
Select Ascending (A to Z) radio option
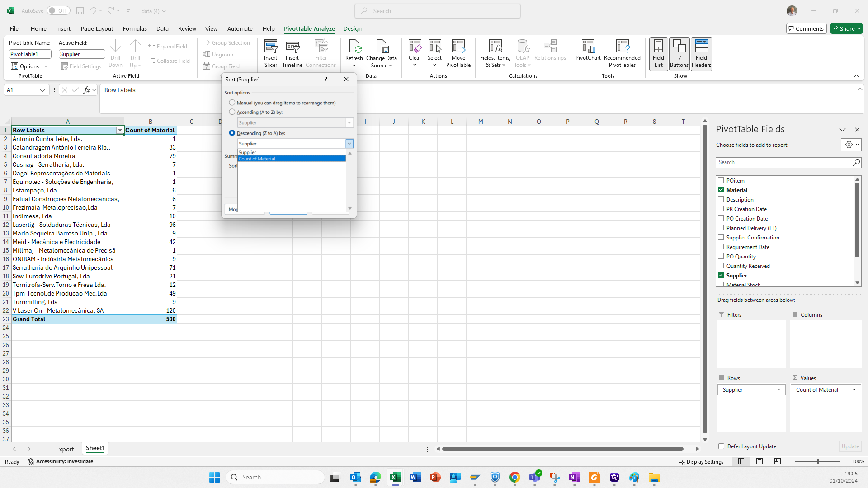[232, 112]
